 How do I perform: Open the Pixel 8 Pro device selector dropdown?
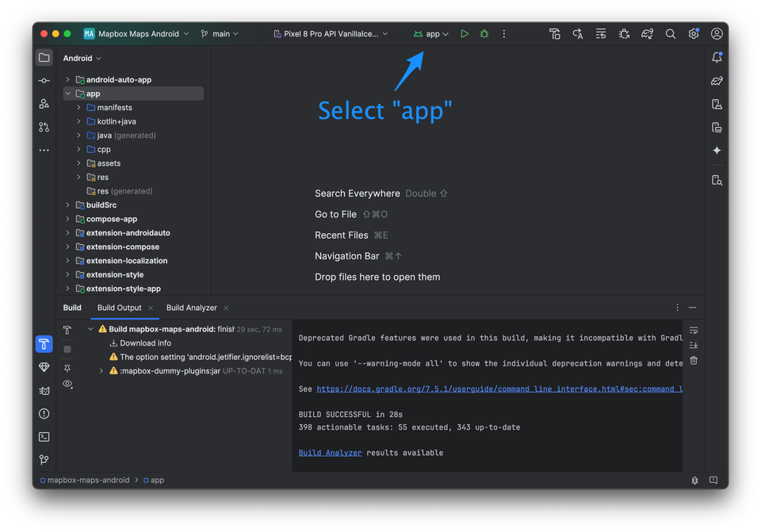pos(331,34)
